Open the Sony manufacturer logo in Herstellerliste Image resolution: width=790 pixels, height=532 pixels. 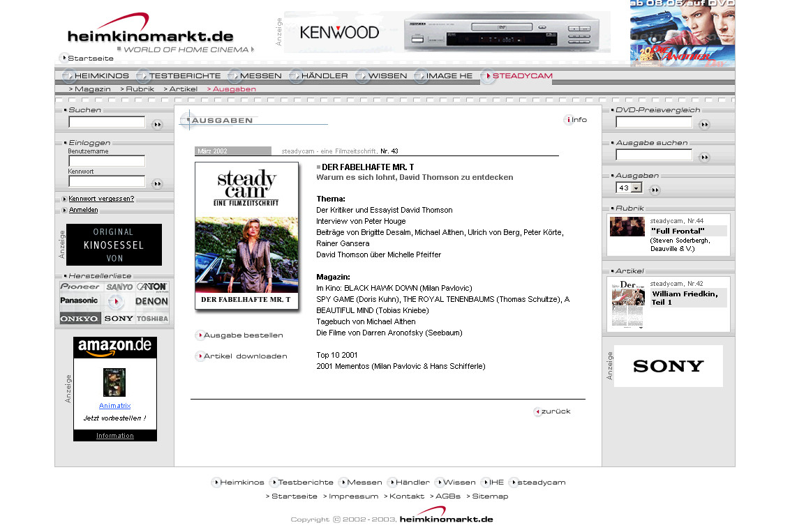[x=119, y=319]
